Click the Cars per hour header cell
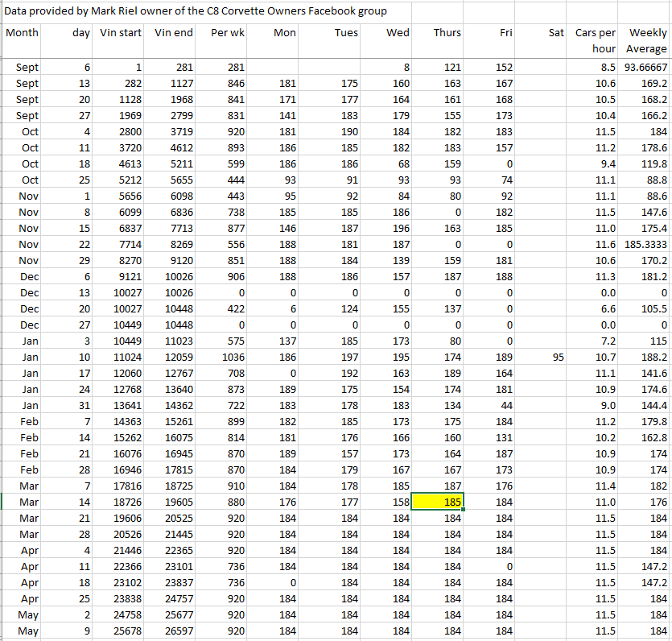Image resolution: width=672 pixels, height=641 pixels. [596, 41]
